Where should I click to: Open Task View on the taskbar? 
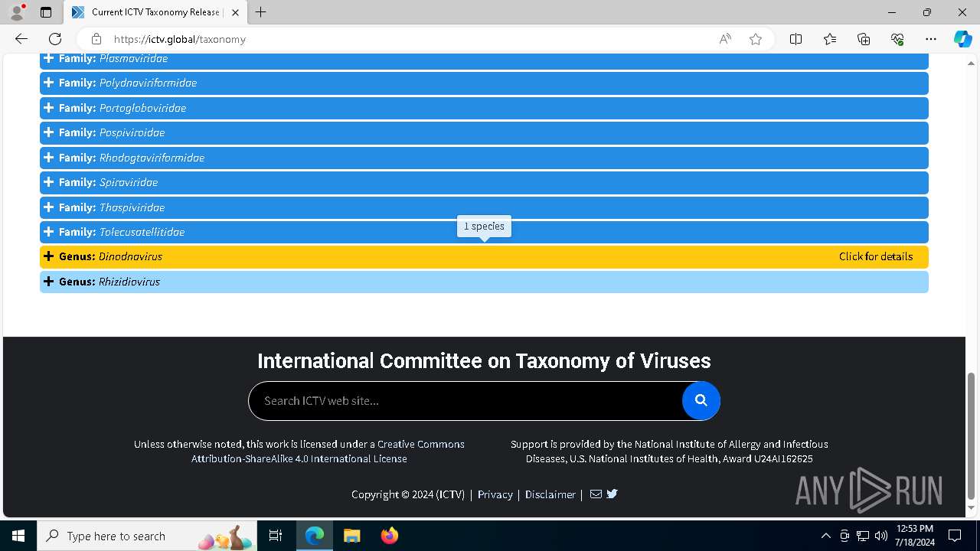coord(276,536)
